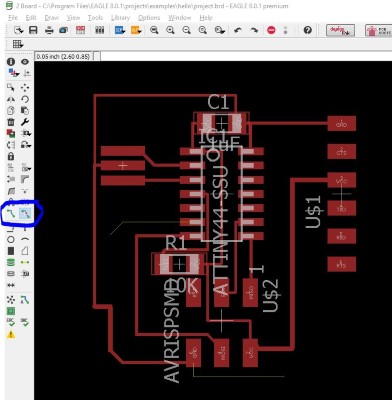392x400 pixels.
Task: Click the C1 capacitor footprint on board
Action: coord(222,124)
